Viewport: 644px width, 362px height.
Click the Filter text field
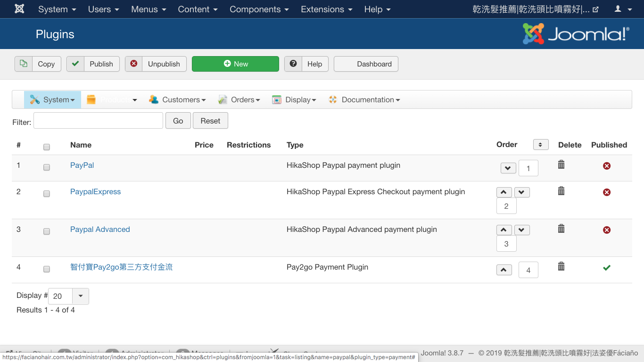tap(98, 121)
